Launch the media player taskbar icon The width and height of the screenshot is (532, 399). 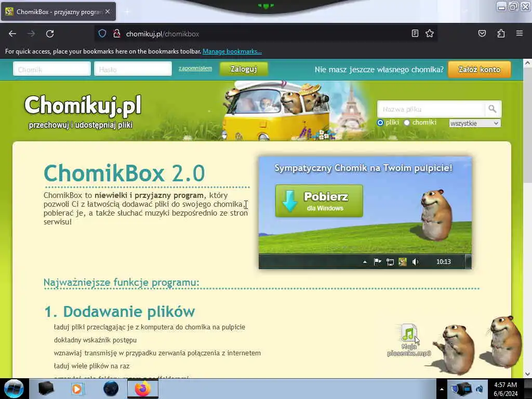tap(77, 389)
